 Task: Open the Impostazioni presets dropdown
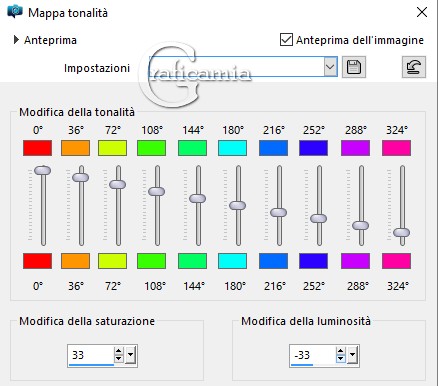pos(330,67)
